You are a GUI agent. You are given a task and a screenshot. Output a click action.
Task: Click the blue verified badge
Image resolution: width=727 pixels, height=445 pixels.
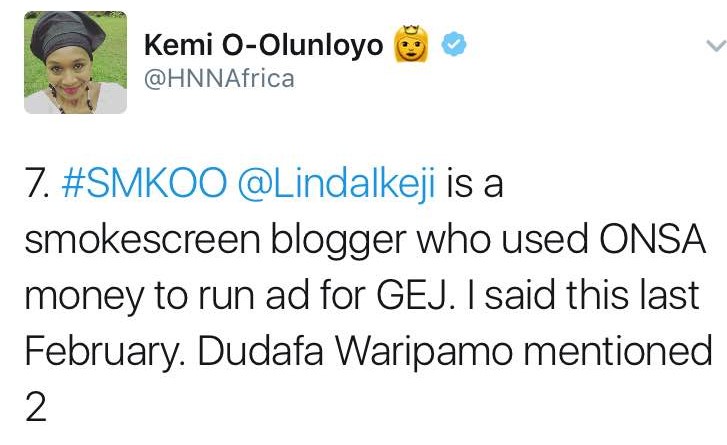point(454,45)
